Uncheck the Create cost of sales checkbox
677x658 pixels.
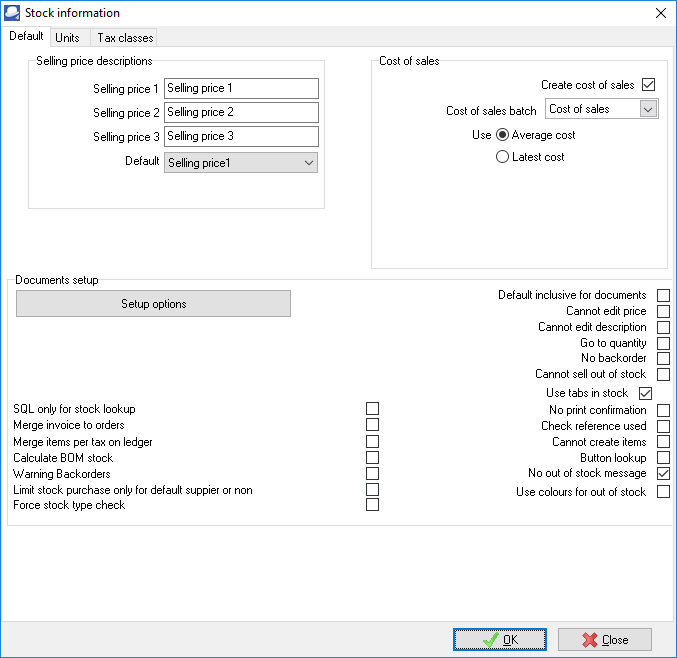point(648,85)
